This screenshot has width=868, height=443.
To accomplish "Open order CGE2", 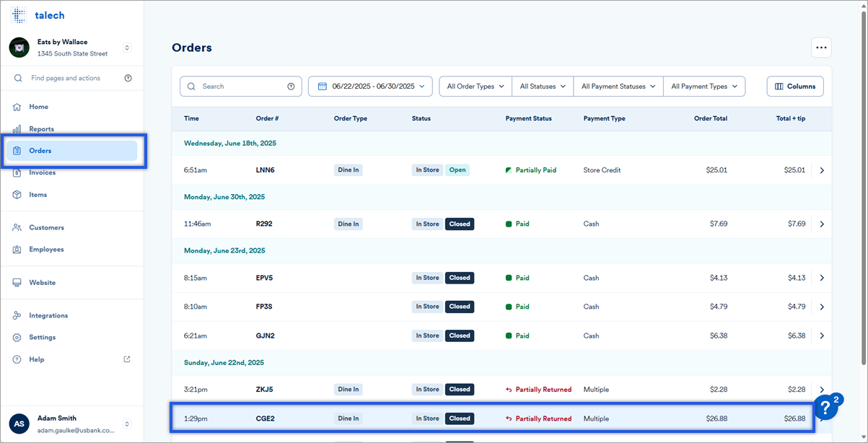I will 265,418.
